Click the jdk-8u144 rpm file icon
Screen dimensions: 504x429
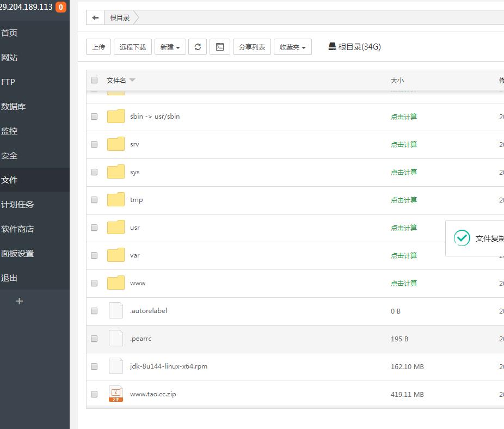[116, 366]
